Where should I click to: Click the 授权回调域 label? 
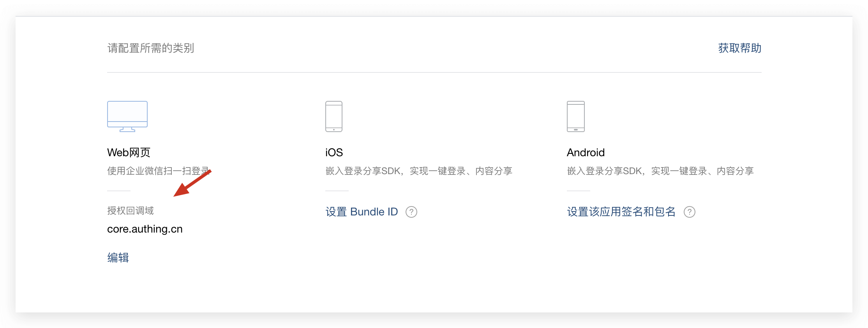pyautogui.click(x=131, y=211)
